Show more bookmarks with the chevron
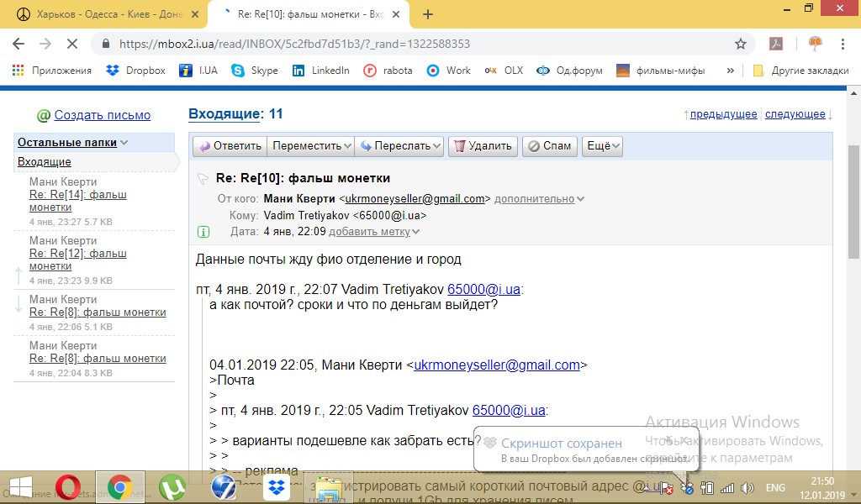Viewport: 861px width, 504px height. pos(731,71)
